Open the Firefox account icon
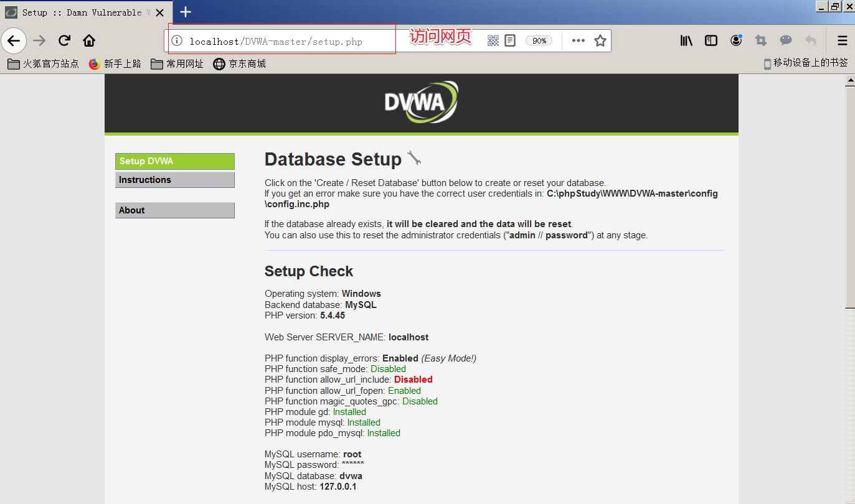855x504 pixels. click(x=736, y=40)
